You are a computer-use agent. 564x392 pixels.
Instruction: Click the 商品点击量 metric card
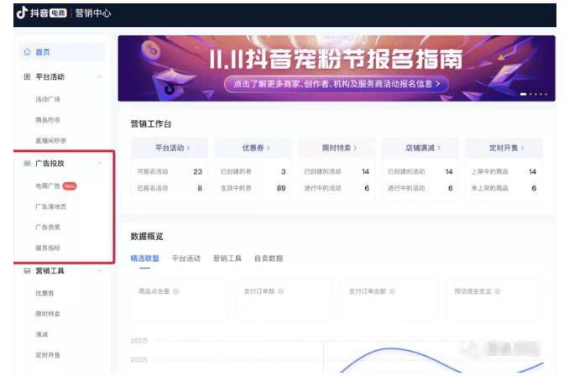coord(179,299)
